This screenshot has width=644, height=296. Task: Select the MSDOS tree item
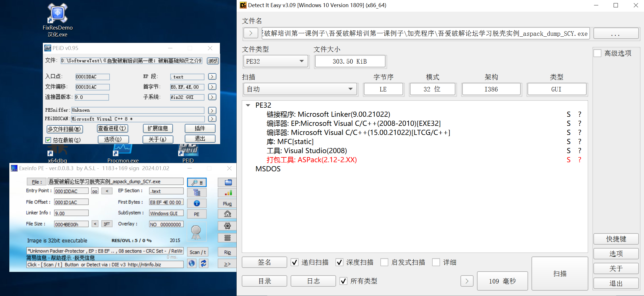pos(268,169)
